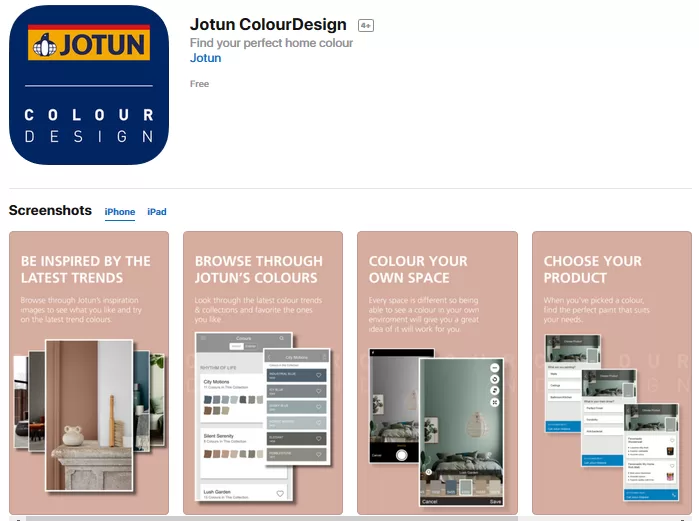The width and height of the screenshot is (699, 521).
Task: Click the top round tool icon on room photo
Action: (x=494, y=367)
